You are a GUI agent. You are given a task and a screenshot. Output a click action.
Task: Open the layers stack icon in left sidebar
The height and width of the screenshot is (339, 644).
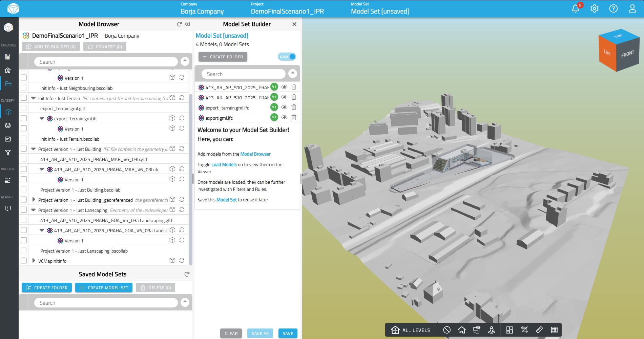pyautogui.click(x=8, y=125)
